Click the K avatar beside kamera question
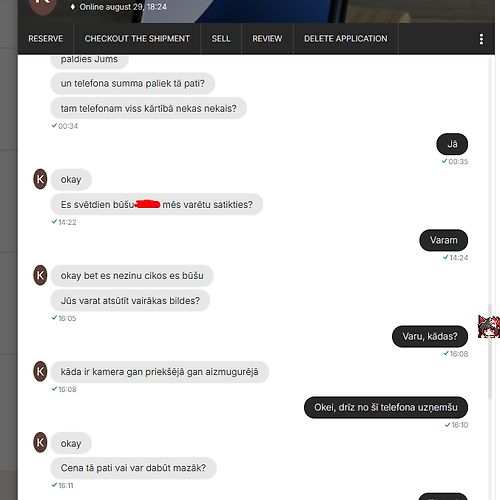The height and width of the screenshot is (500, 500). tap(40, 371)
